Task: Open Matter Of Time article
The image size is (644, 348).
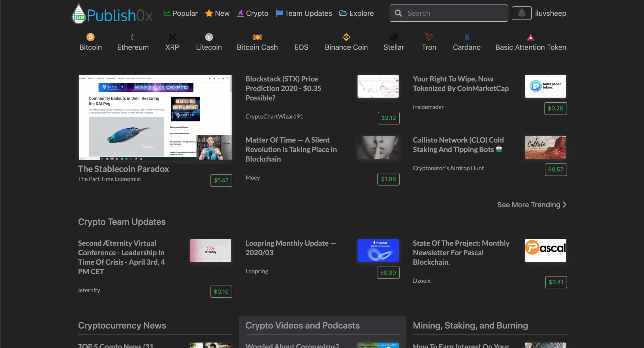Action: [291, 150]
